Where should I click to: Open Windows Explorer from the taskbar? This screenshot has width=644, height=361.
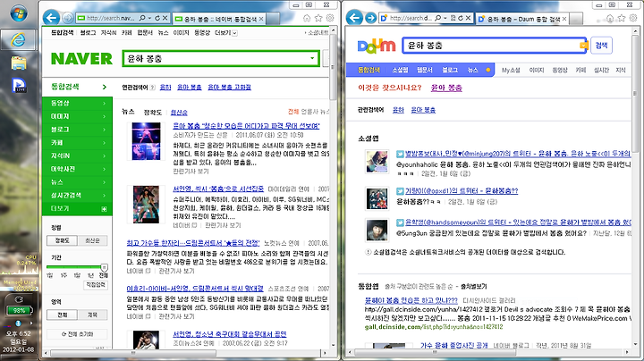tap(19, 63)
